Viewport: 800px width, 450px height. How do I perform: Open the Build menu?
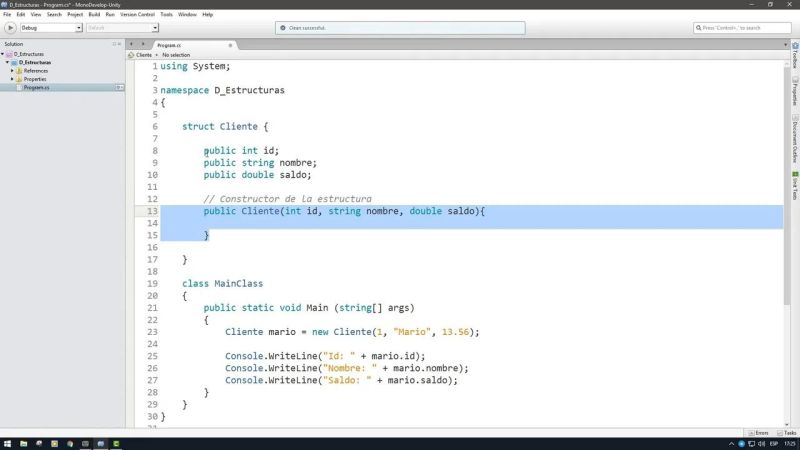pyautogui.click(x=94, y=15)
